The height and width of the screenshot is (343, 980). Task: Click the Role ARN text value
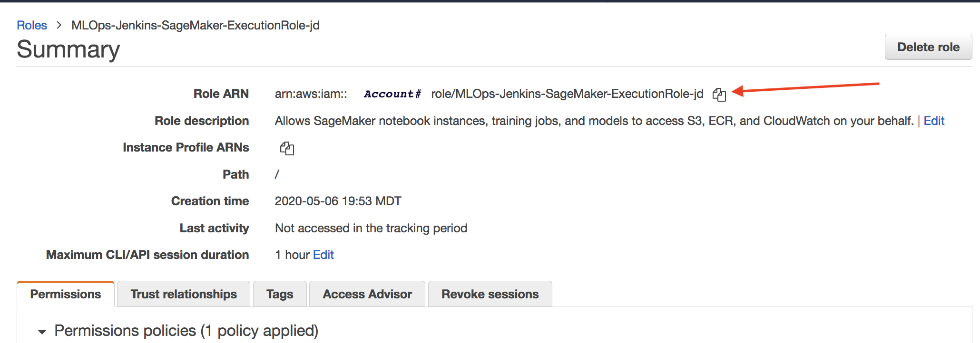coord(489,94)
